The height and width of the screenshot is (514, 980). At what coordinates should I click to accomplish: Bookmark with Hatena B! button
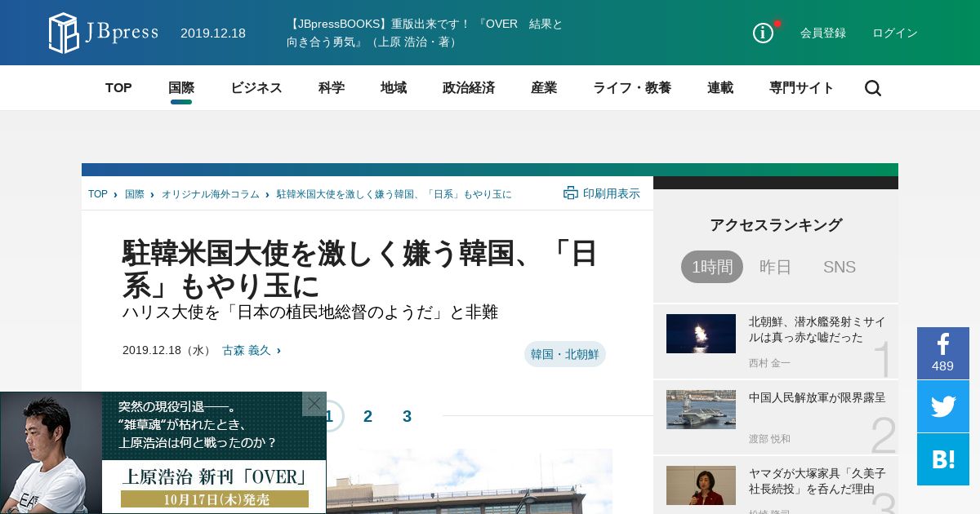pyautogui.click(x=943, y=459)
